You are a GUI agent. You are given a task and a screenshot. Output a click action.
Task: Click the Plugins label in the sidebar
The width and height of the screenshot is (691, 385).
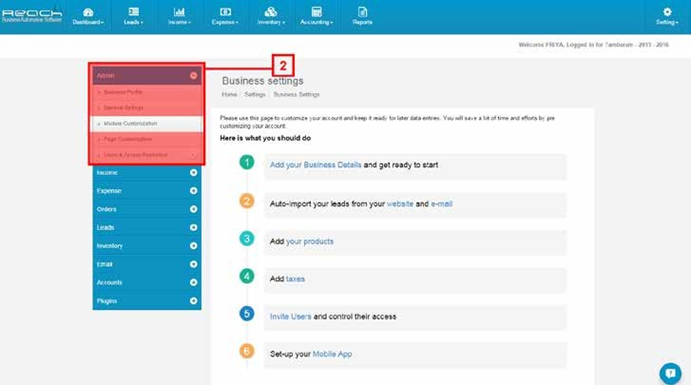tap(107, 301)
